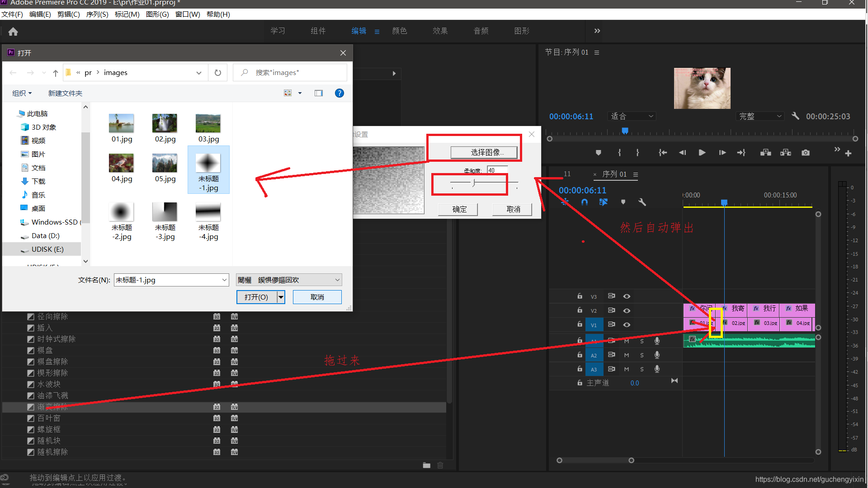The height and width of the screenshot is (488, 868).
Task: Click the play button in program monitor
Action: click(x=702, y=153)
